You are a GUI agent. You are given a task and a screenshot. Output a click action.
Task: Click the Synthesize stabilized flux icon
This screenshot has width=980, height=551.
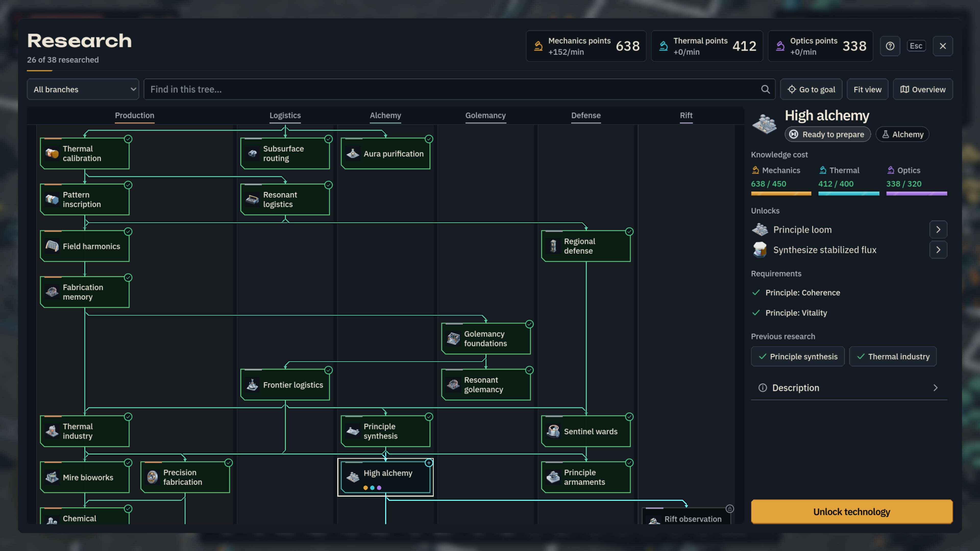coord(760,249)
